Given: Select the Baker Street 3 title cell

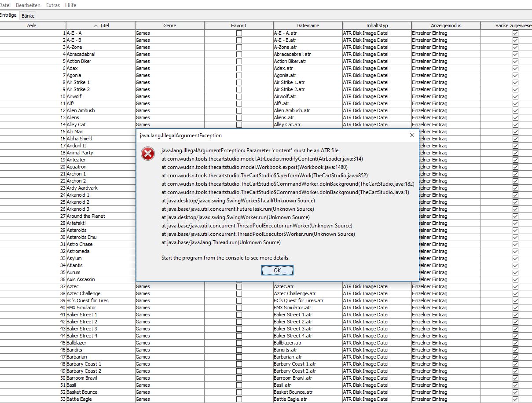Looking at the screenshot, I should [x=101, y=329].
